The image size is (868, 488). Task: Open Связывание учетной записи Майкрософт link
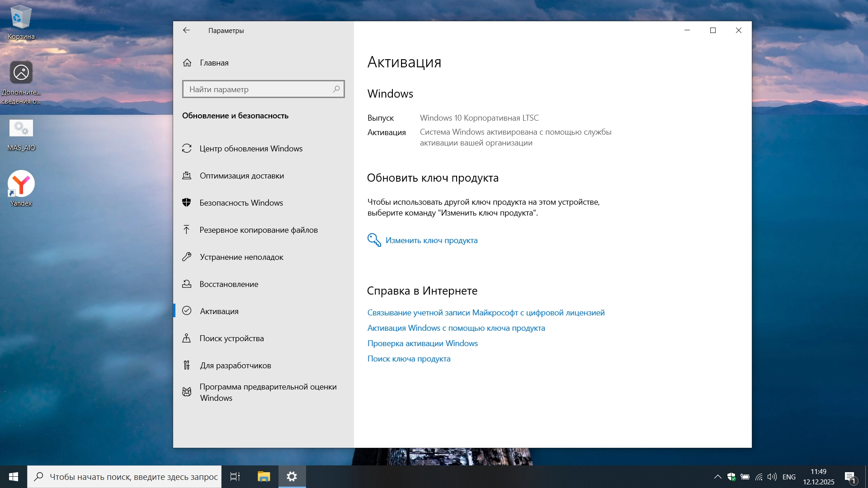pos(486,313)
